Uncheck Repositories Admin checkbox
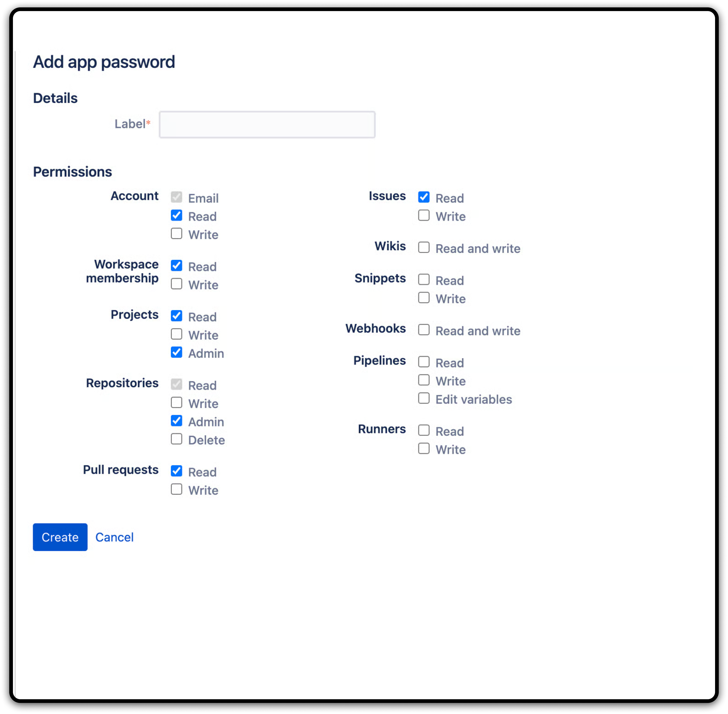Screen dimensions: 728x714 coord(176,421)
